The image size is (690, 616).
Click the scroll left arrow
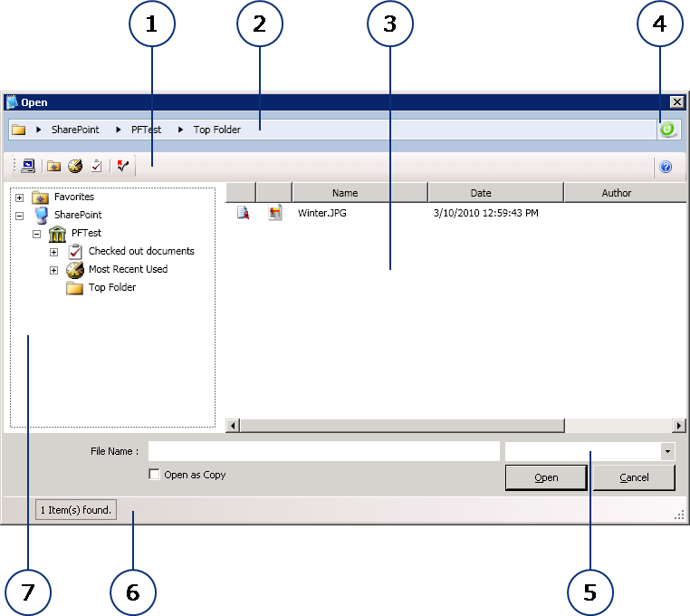click(233, 426)
